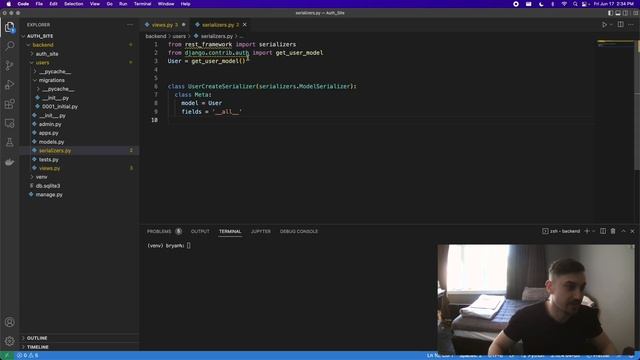The image size is (640, 360).
Task: Switch to the views.py editor tab
Action: pos(165,25)
